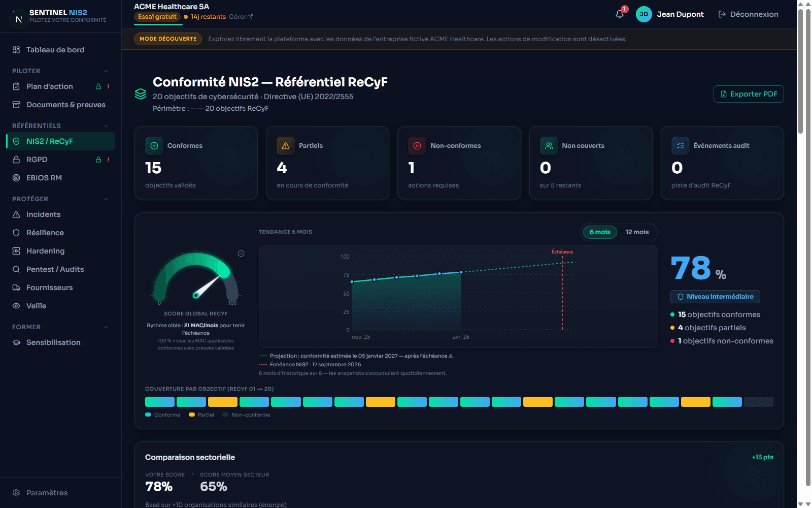
Task: Collapse the RÉFÉRENTIELS section
Action: (x=106, y=126)
